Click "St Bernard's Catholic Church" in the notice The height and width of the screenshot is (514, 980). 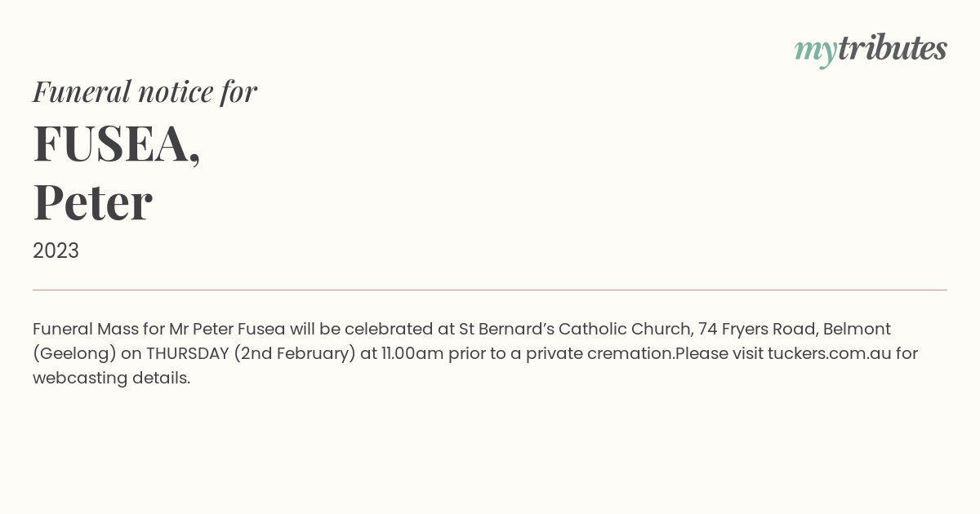pyautogui.click(x=576, y=329)
